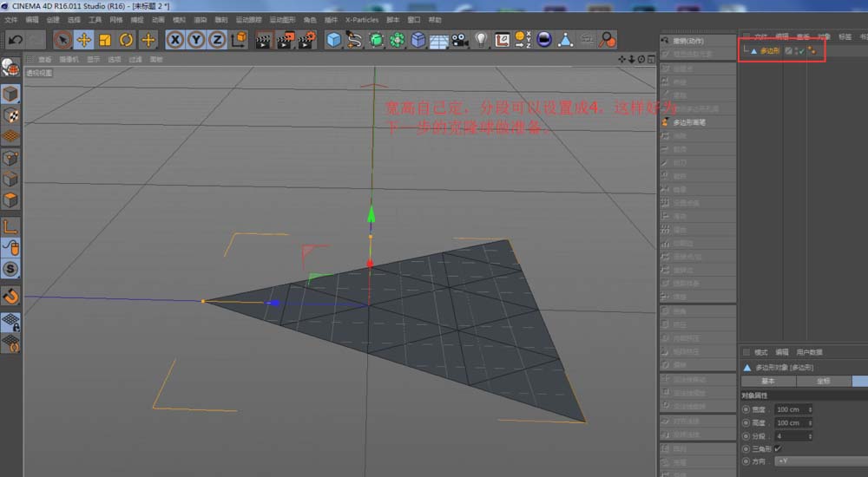
Task: Click the 撤销(动作) command
Action: pos(688,41)
